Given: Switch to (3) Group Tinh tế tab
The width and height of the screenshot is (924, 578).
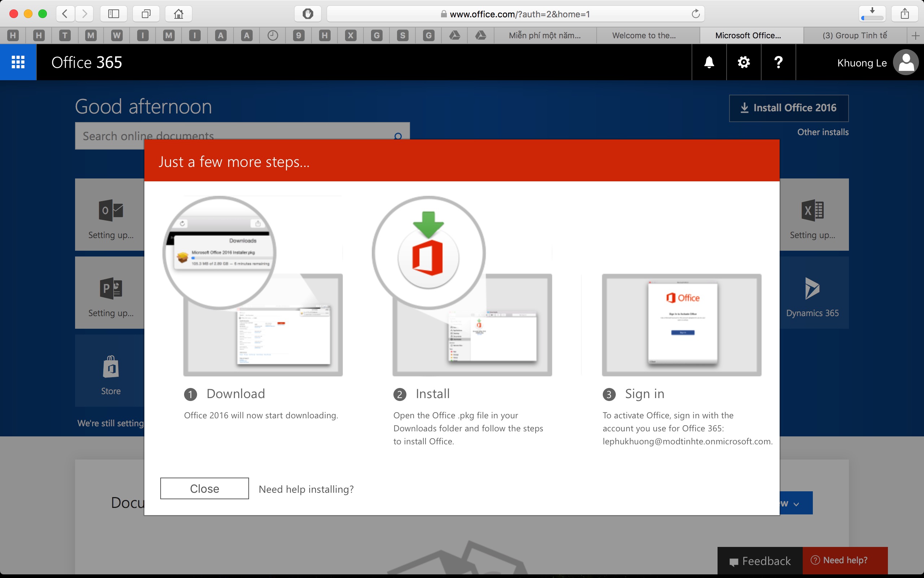Looking at the screenshot, I should pos(855,35).
